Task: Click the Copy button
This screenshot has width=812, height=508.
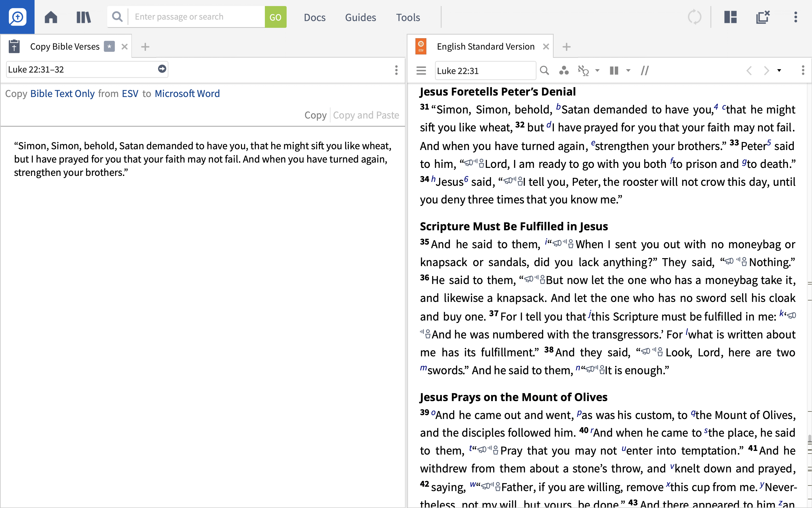Action: click(x=315, y=115)
